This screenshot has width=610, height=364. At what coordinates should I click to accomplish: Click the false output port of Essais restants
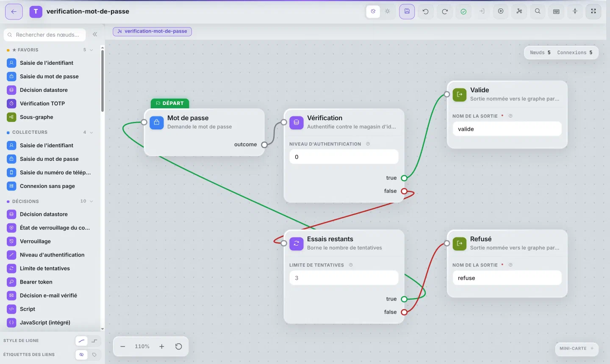pyautogui.click(x=404, y=312)
